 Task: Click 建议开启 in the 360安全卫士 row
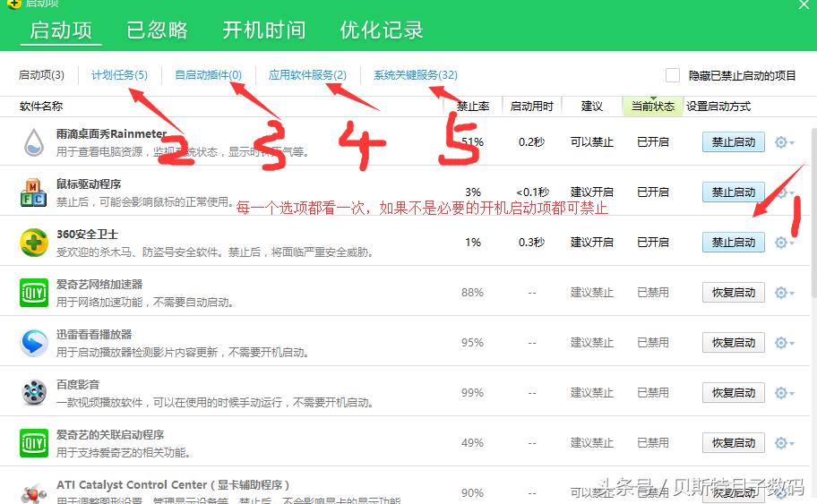[592, 243]
